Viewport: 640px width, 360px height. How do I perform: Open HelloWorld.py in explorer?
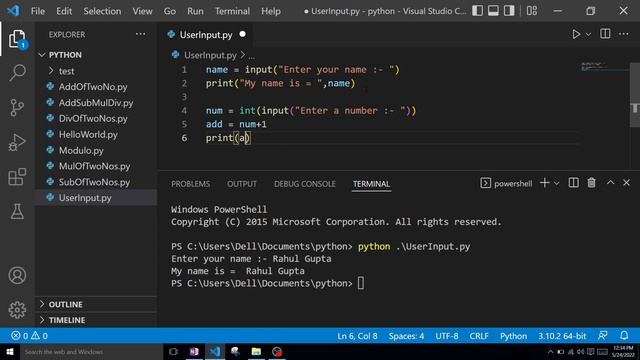[x=88, y=134]
